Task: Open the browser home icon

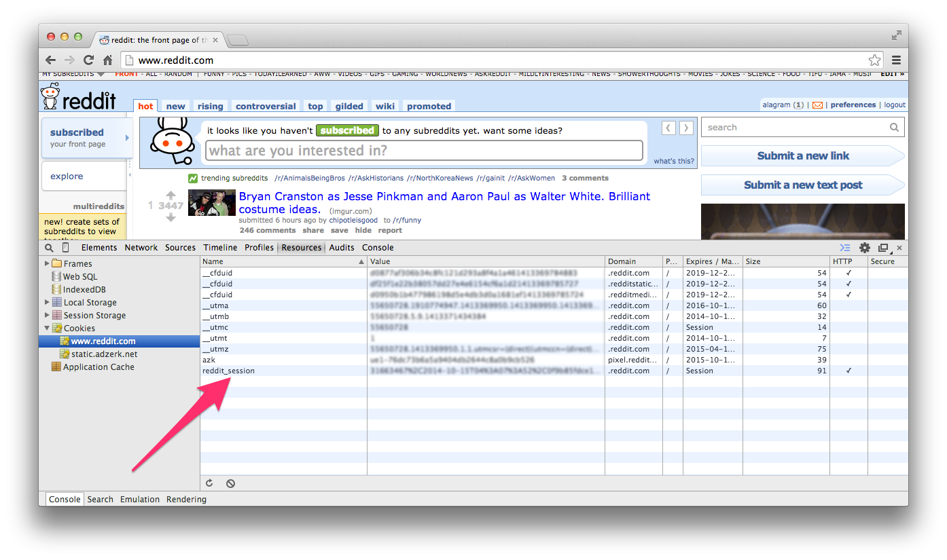Action: (107, 60)
